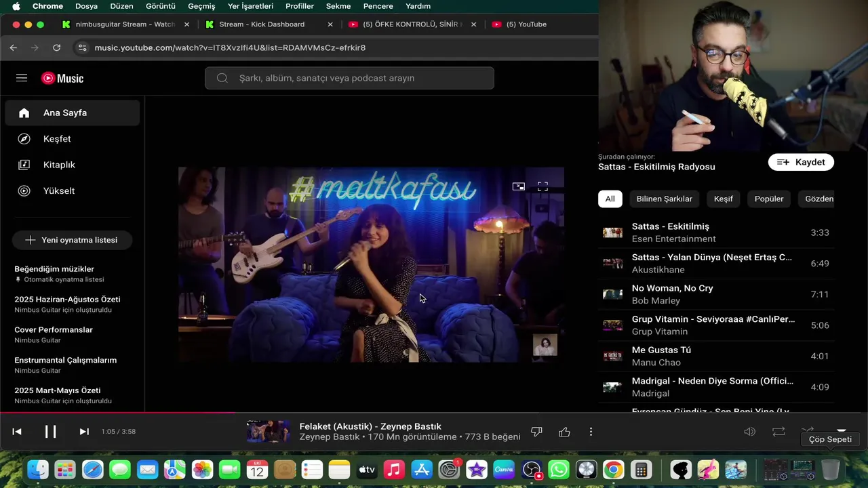The height and width of the screenshot is (488, 868).
Task: Open the player bar three-dot menu
Action: click(x=591, y=432)
